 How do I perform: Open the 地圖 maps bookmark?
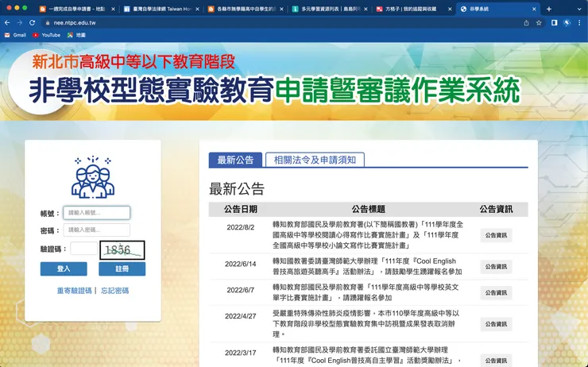[76, 35]
